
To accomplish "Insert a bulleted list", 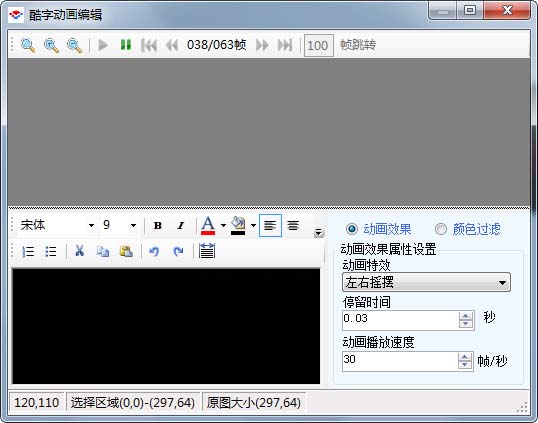I will [x=51, y=251].
